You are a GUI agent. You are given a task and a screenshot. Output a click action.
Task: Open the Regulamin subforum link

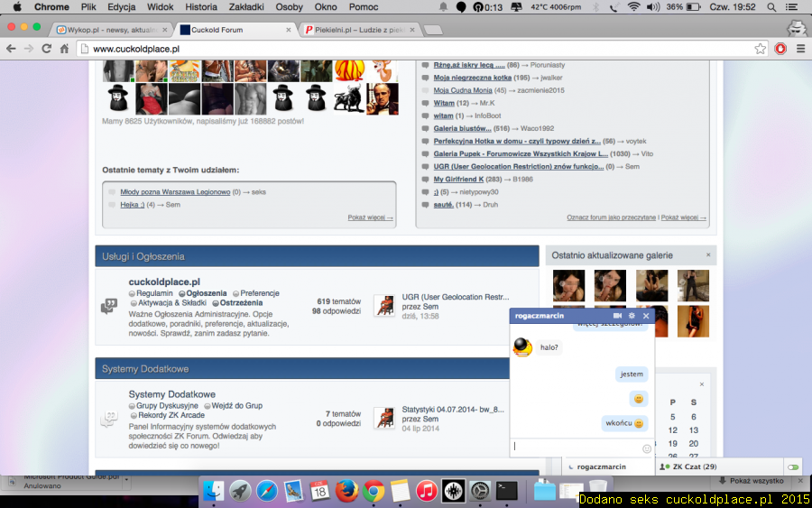tap(154, 293)
